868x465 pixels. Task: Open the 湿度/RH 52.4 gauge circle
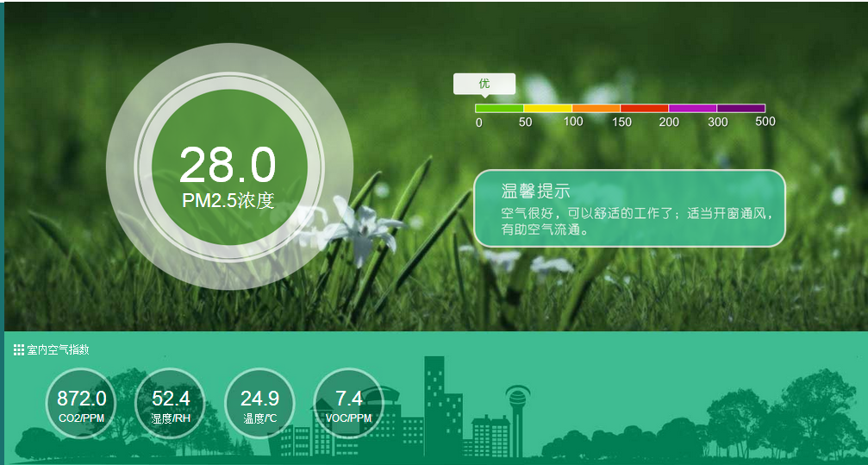click(x=171, y=404)
